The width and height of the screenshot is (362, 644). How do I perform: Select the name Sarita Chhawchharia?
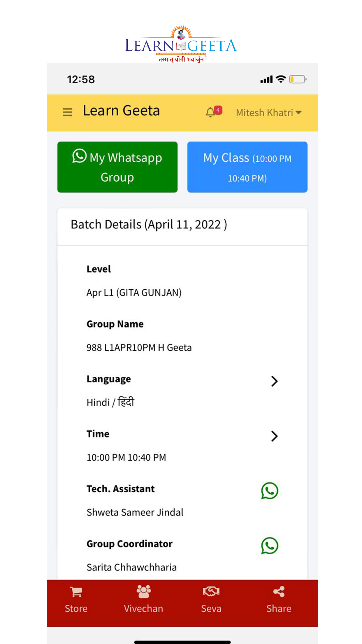[132, 567]
